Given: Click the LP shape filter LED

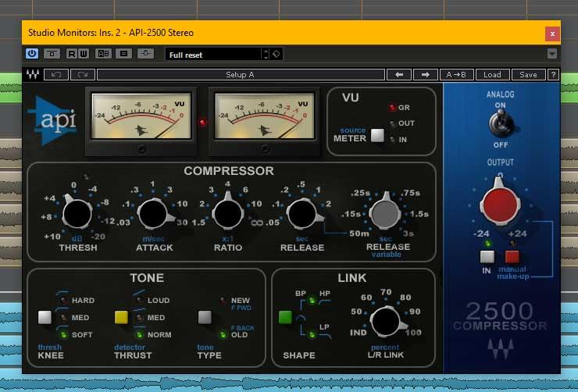Looking at the screenshot, I should click(x=312, y=334).
